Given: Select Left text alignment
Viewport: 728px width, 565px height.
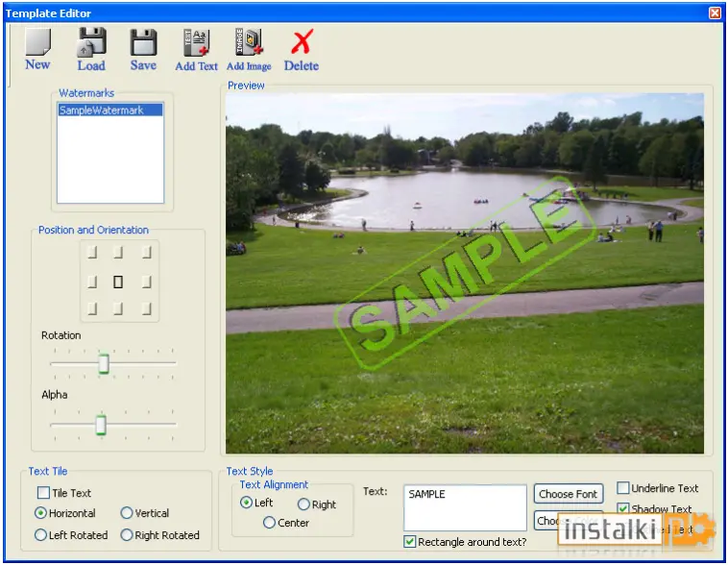Looking at the screenshot, I should (246, 503).
